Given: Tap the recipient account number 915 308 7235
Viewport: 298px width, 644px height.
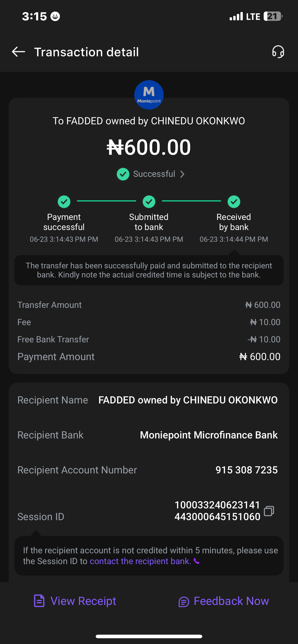Looking at the screenshot, I should click(x=246, y=470).
